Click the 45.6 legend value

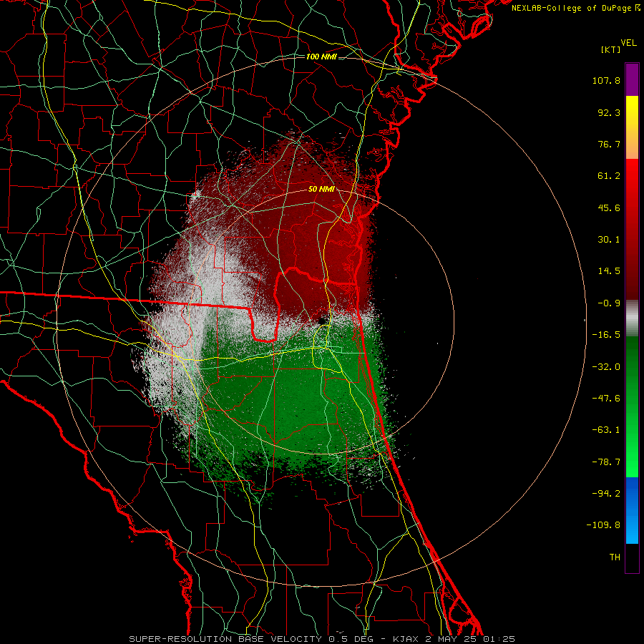pos(609,208)
